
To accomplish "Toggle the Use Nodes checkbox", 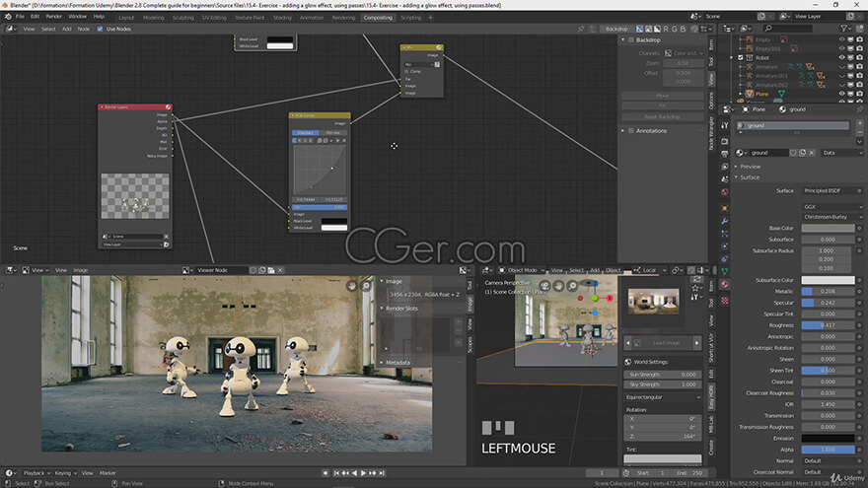I will point(101,29).
